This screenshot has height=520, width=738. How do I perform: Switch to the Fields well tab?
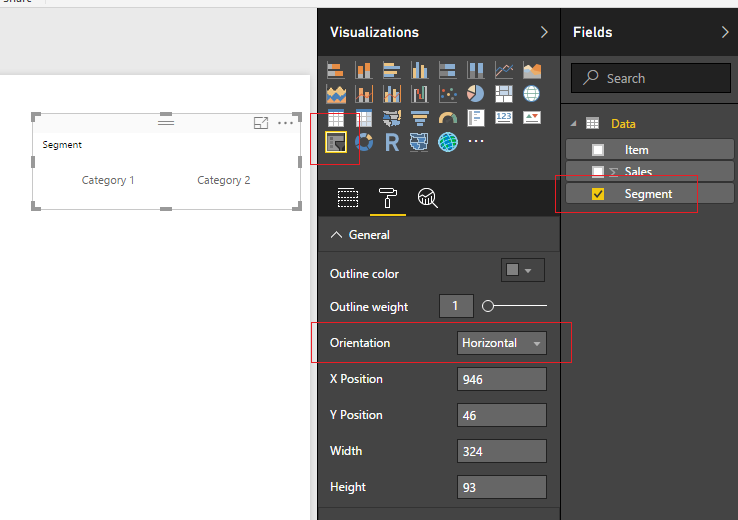pyautogui.click(x=348, y=198)
